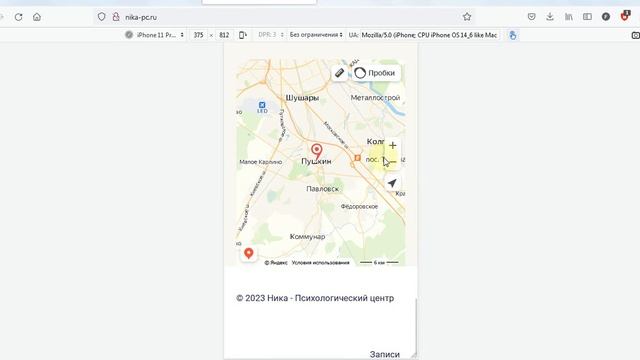Screen dimensions: 640x360
Task: Reload the current page
Action: click(x=18, y=17)
